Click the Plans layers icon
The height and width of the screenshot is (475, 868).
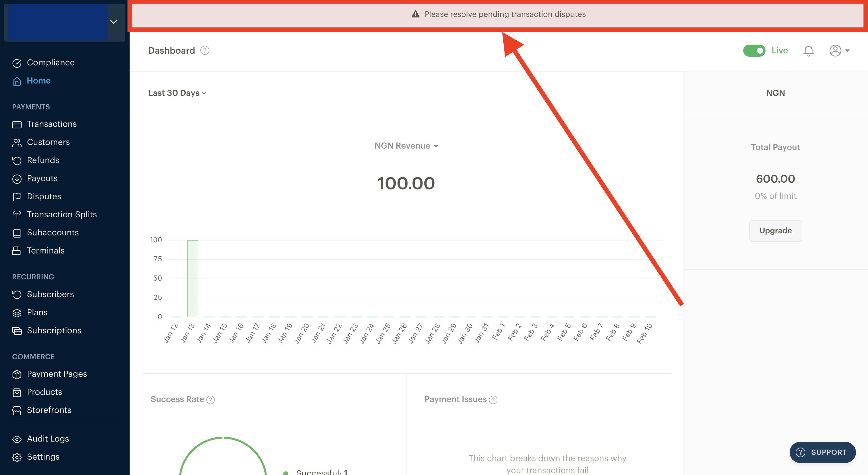click(x=17, y=313)
